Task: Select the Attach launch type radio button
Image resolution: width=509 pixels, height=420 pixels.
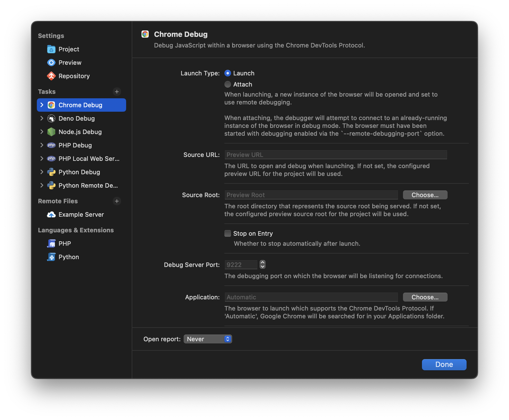Action: (x=228, y=84)
